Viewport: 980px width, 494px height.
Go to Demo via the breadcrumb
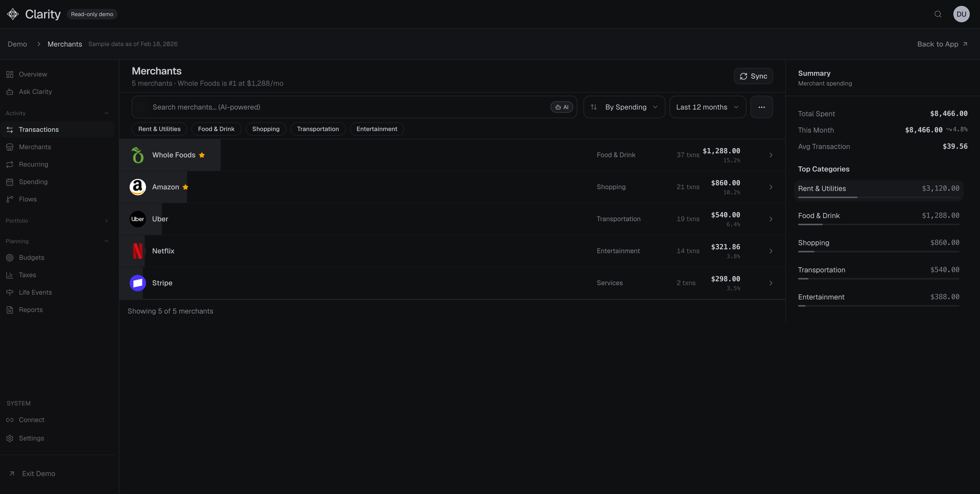coord(17,44)
